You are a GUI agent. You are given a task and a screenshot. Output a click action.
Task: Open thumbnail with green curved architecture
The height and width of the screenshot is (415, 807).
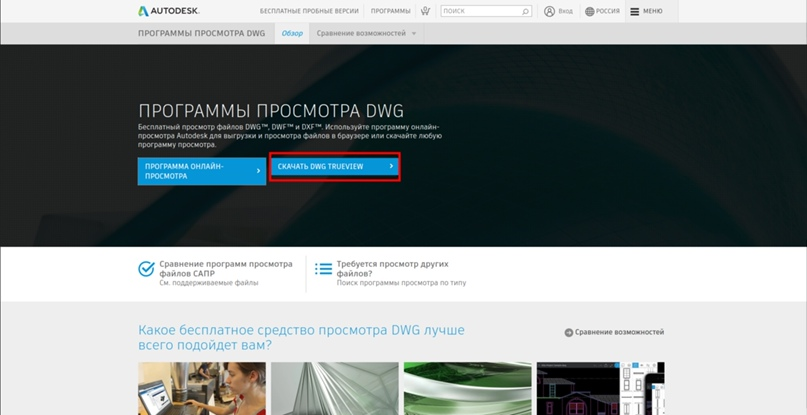[467, 388]
